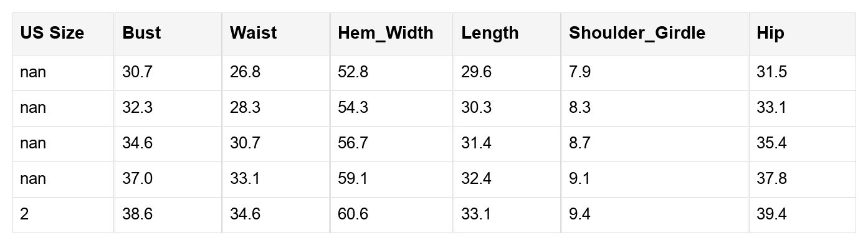The image size is (868, 245).
Task: Click Hip cell showing 39.4
Action: coord(802,215)
